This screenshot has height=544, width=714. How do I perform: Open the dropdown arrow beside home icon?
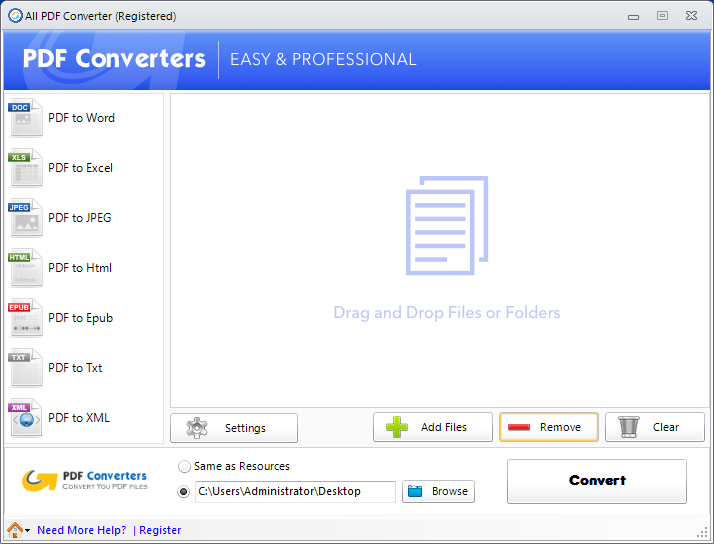[28, 531]
